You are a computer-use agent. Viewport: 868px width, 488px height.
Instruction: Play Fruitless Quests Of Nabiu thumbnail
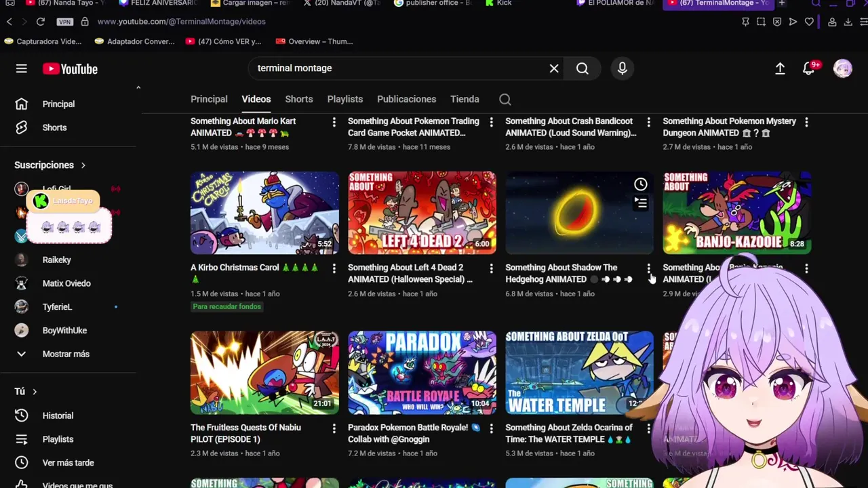tap(264, 373)
